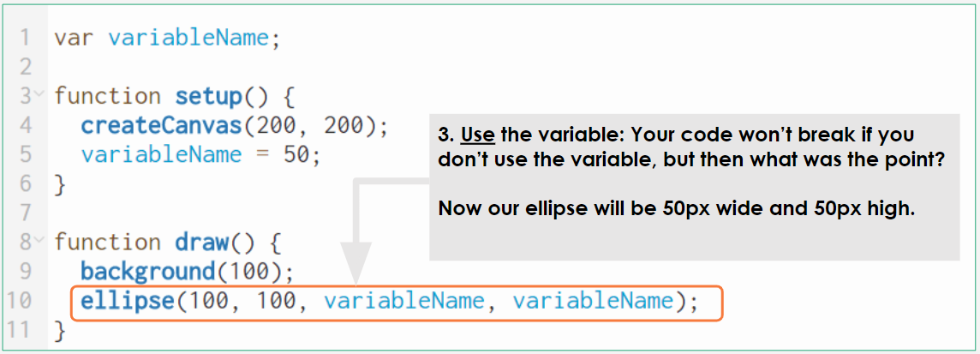Click line number 11 in gutter
Image resolution: width=980 pixels, height=354 pixels.
20,330
